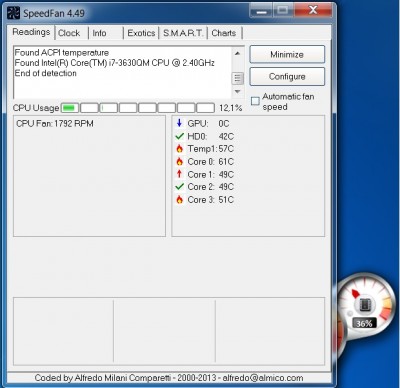Click the Minimize button
The width and height of the screenshot is (400, 388).
click(x=287, y=54)
